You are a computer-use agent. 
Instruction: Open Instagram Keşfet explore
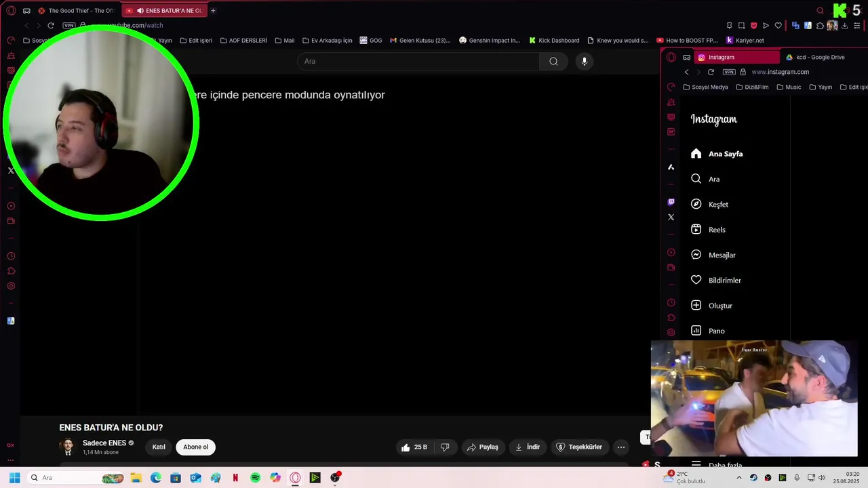[x=709, y=205]
